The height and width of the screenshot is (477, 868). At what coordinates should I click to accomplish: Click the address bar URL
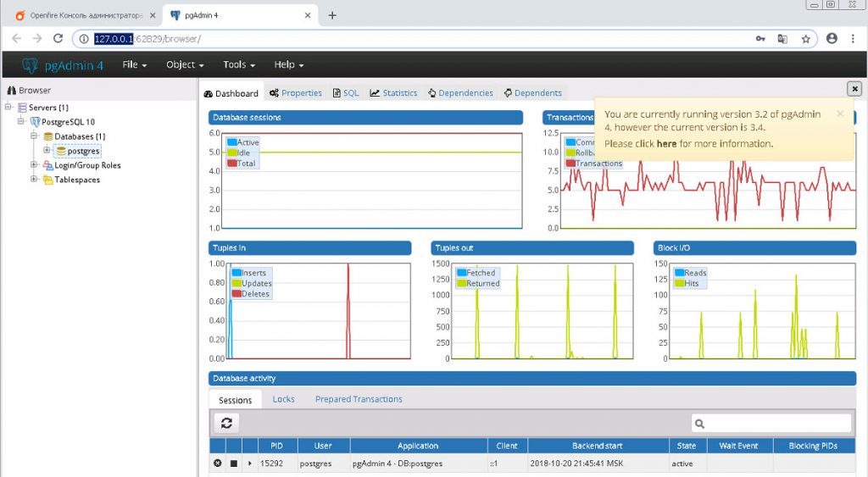click(147, 39)
